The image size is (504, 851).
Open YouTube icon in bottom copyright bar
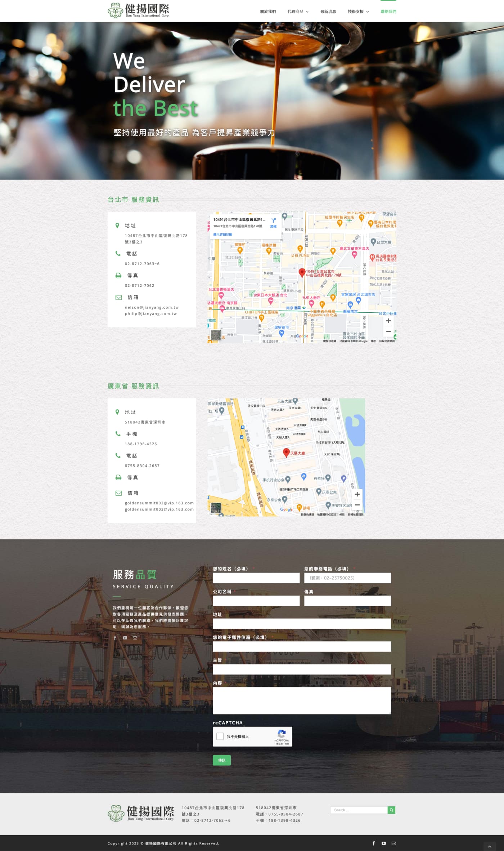click(384, 843)
